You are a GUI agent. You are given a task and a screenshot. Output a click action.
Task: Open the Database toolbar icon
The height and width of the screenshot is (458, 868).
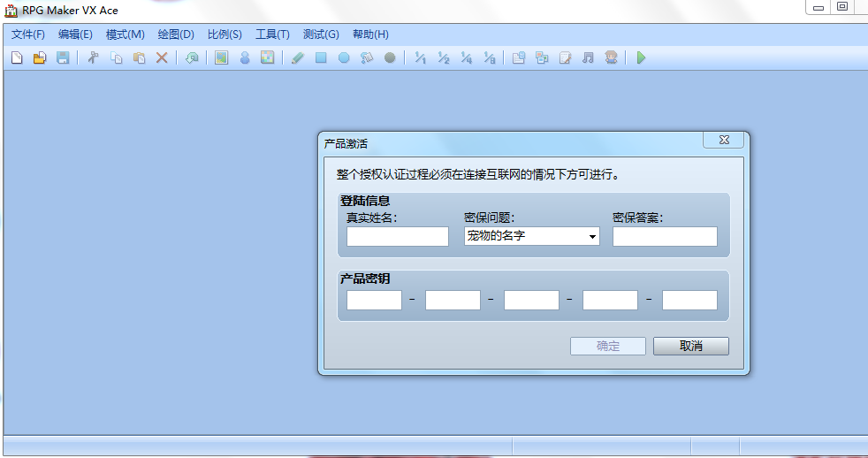[x=519, y=57]
